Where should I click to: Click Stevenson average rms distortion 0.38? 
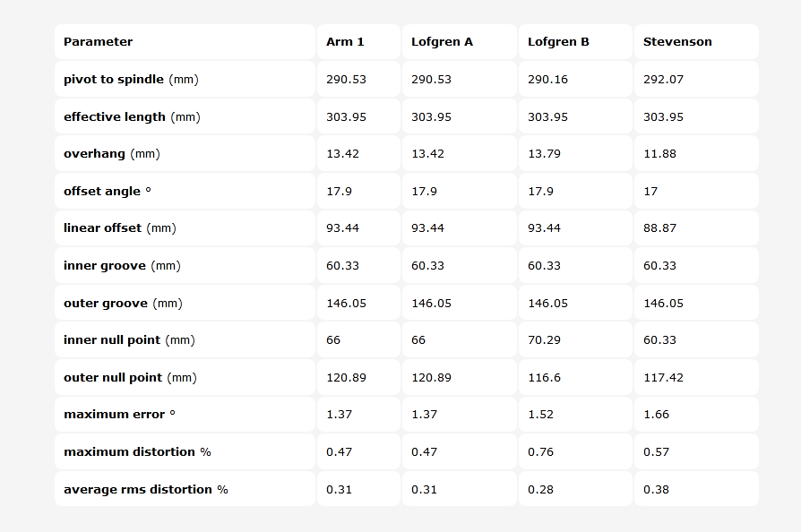[x=656, y=490]
